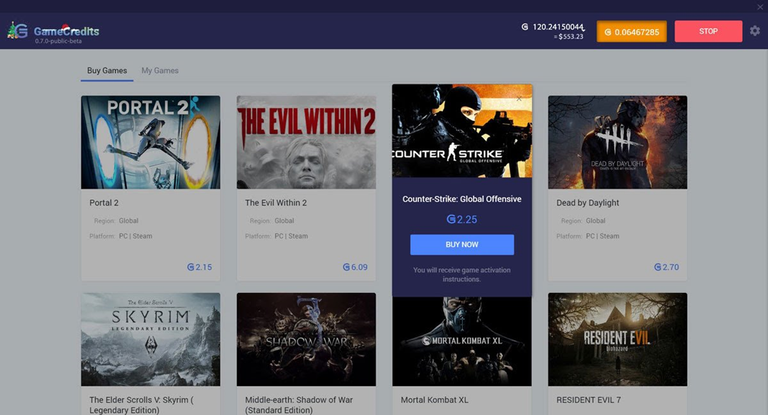Click the credits icon by Dead by Daylight price
The height and width of the screenshot is (415, 768).
pyautogui.click(x=658, y=267)
